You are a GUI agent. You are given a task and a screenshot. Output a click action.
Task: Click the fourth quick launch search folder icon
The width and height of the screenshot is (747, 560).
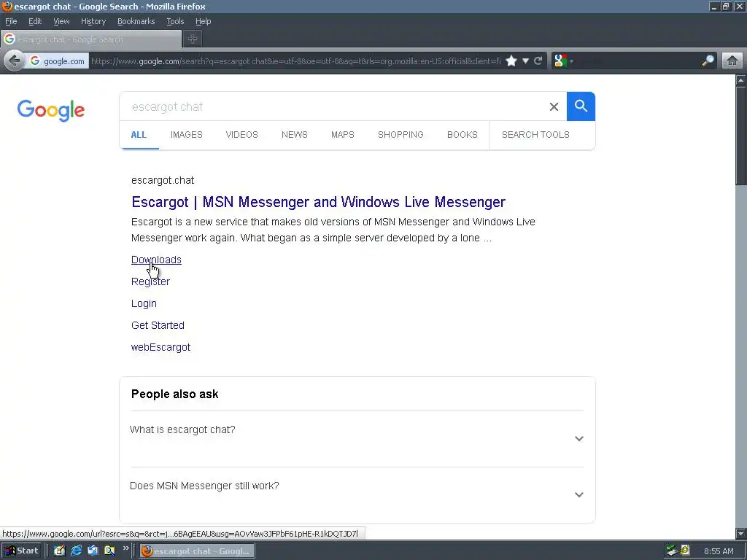[x=109, y=551]
